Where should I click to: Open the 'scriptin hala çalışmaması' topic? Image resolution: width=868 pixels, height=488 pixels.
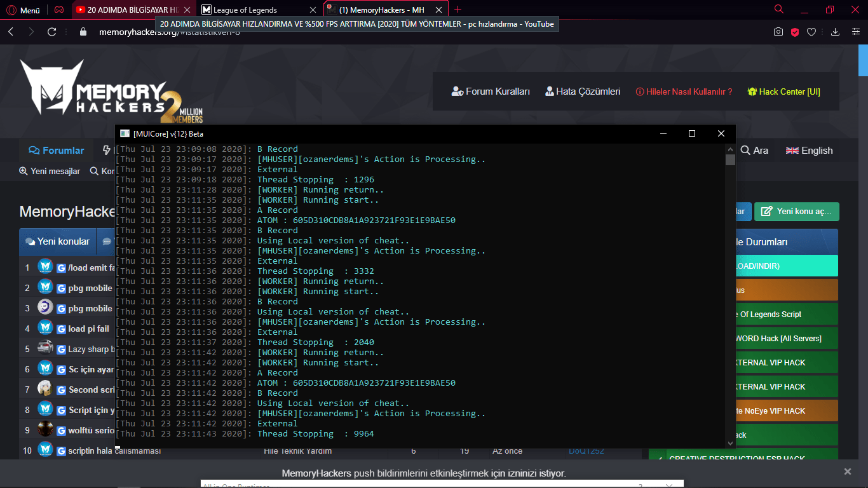(114, 451)
